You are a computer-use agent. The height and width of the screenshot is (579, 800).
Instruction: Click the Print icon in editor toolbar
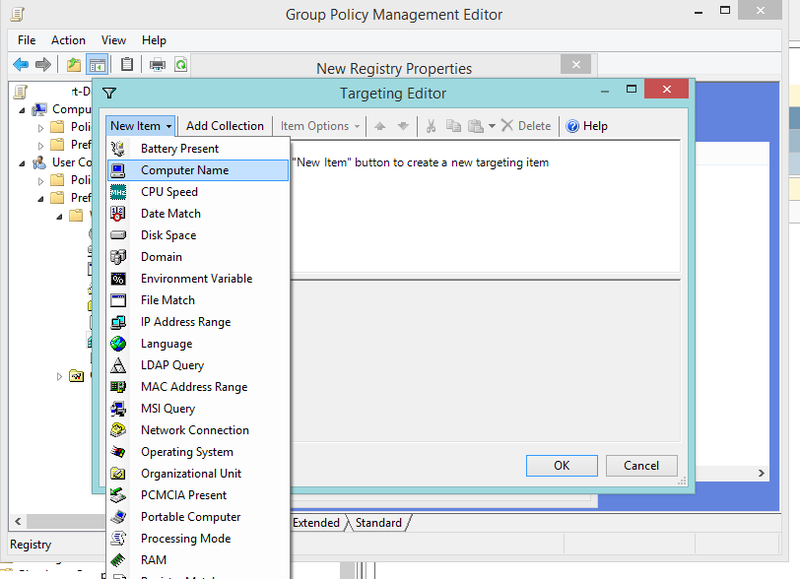pyautogui.click(x=156, y=64)
